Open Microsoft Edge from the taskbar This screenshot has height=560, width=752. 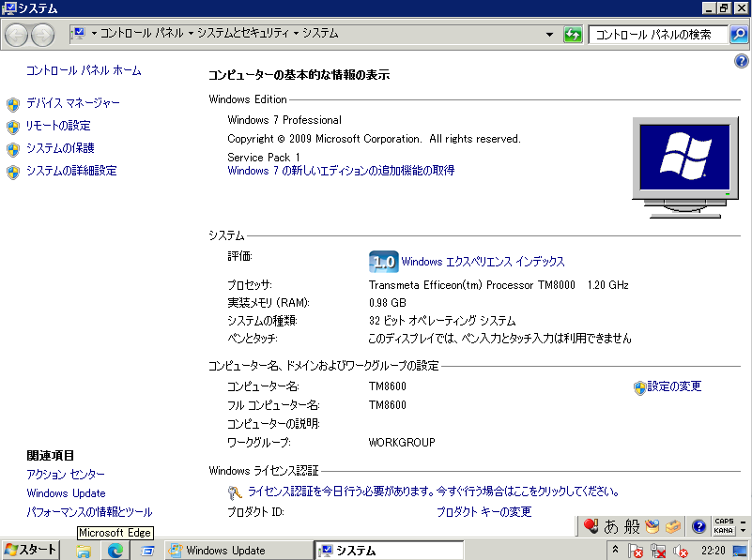115,551
